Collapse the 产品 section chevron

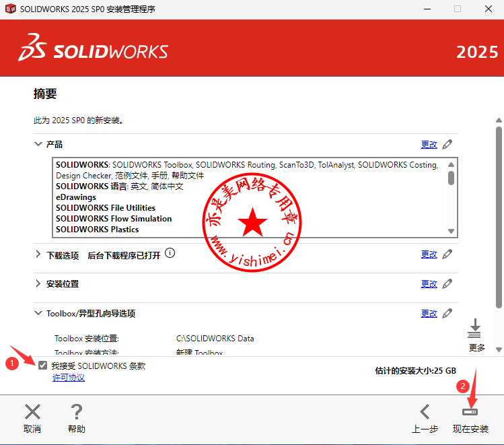[x=38, y=143]
